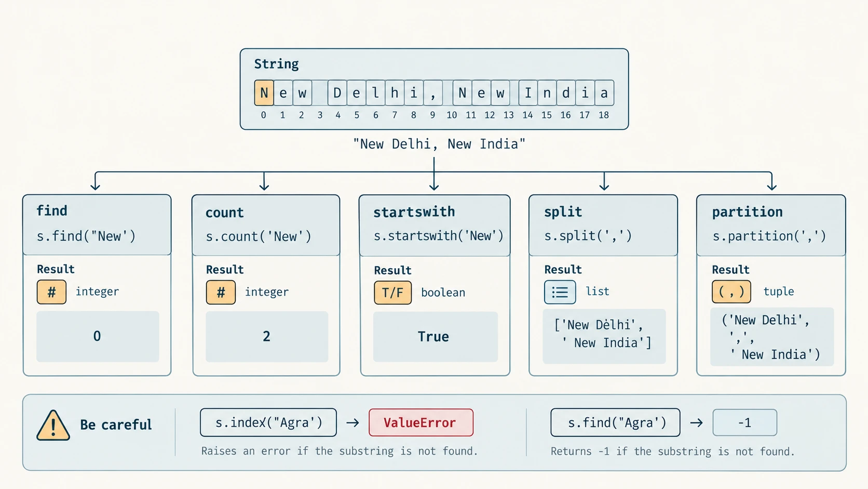Click the list icon in the split card
Image resolution: width=868 pixels, height=489 pixels.
coord(560,292)
